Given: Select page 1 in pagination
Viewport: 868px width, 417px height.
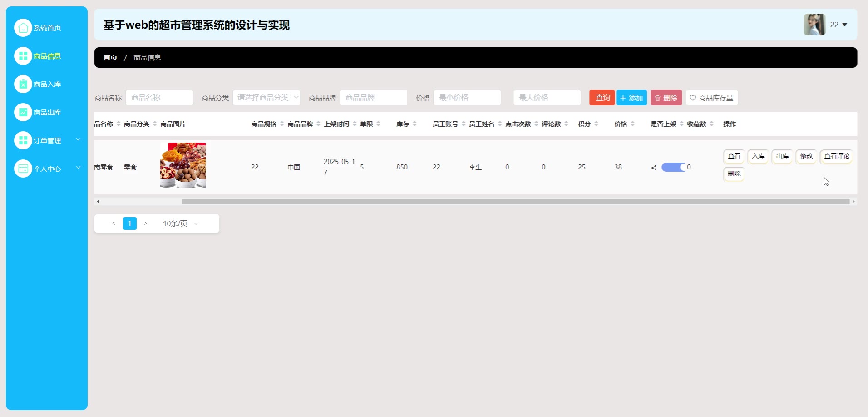Looking at the screenshot, I should tap(130, 223).
